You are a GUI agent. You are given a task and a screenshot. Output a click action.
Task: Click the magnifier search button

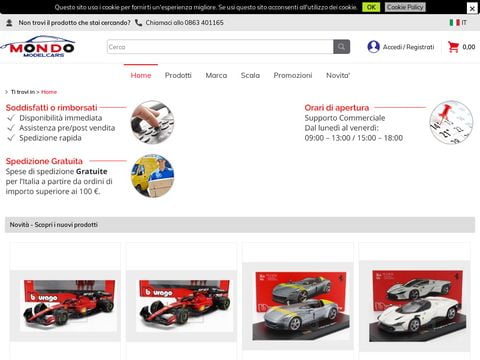tap(341, 47)
